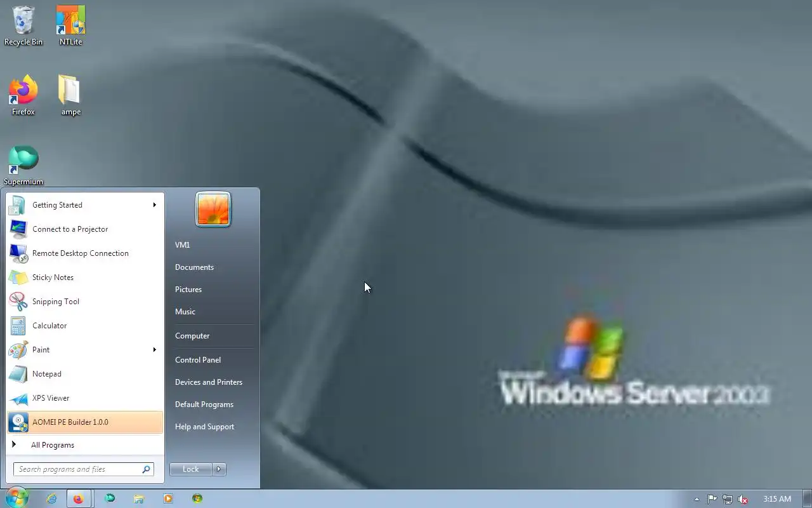Open Remote Desktop Connection entry
Screen dimensions: 812x508
pos(85,253)
